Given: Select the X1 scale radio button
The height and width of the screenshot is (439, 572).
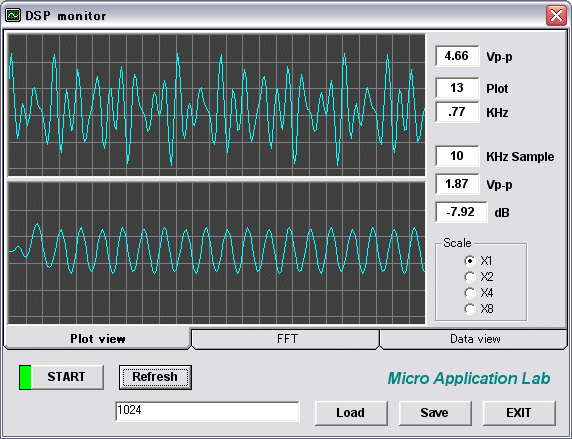Looking at the screenshot, I should [x=470, y=261].
